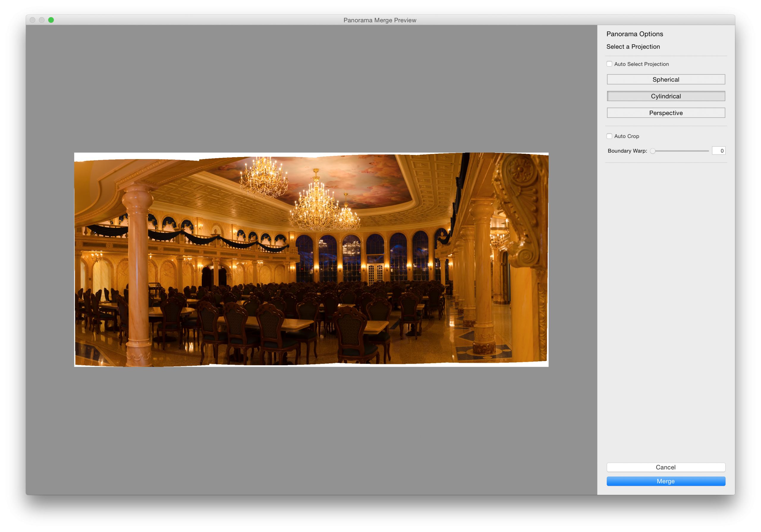
Task: Focus the Boundary Warp value field
Action: click(718, 151)
